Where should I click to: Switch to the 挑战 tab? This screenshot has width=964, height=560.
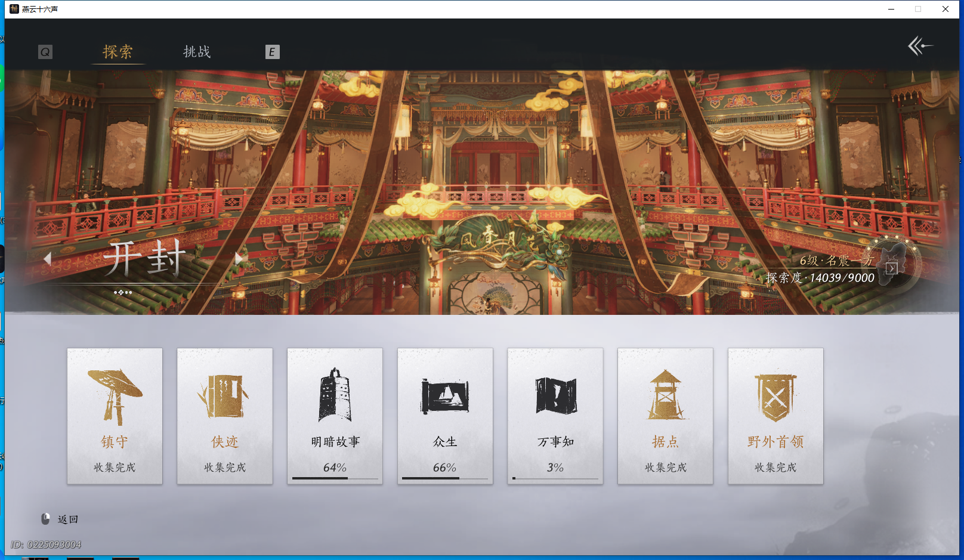tap(197, 52)
